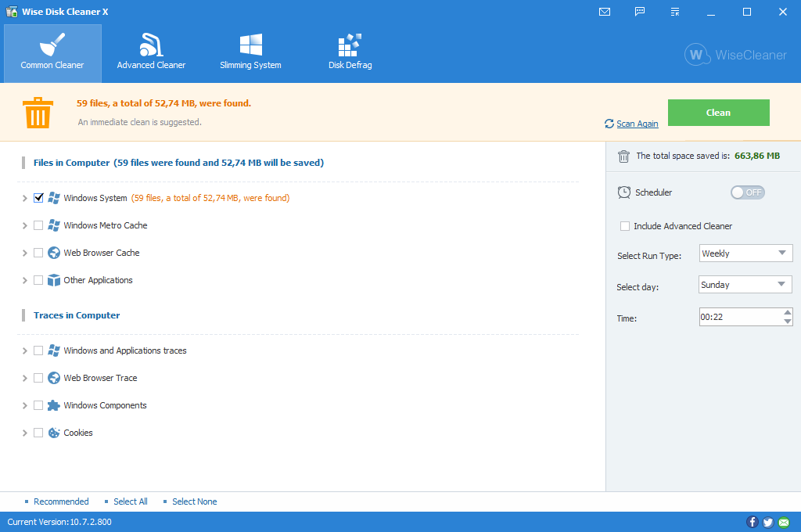Open the Twitter icon in status bar
Image resolution: width=801 pixels, height=532 pixels.
pyautogui.click(x=768, y=522)
